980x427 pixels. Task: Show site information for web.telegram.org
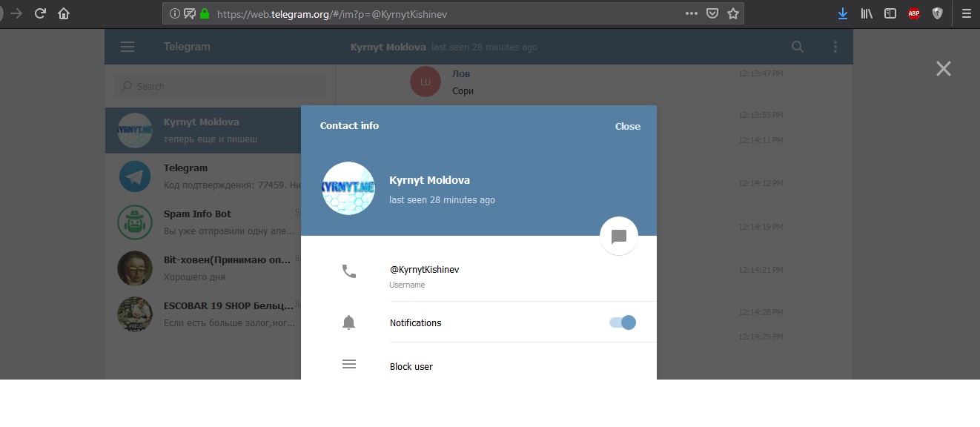tap(174, 13)
